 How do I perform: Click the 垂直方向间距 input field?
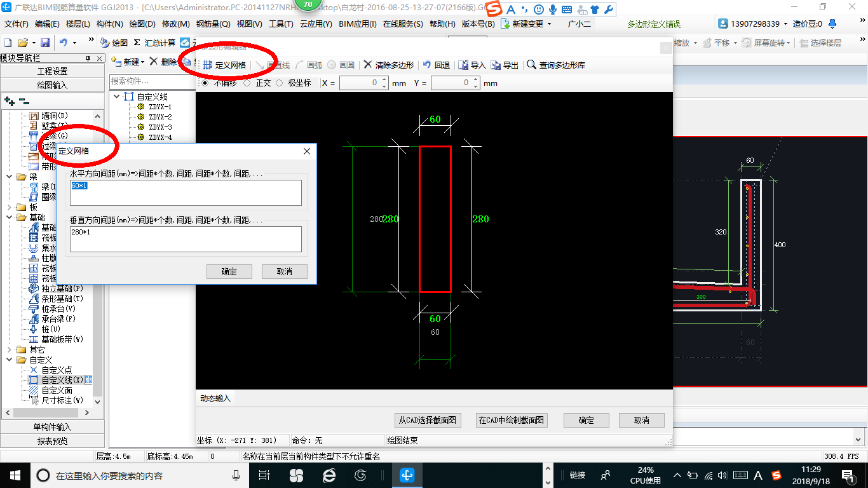(x=186, y=239)
